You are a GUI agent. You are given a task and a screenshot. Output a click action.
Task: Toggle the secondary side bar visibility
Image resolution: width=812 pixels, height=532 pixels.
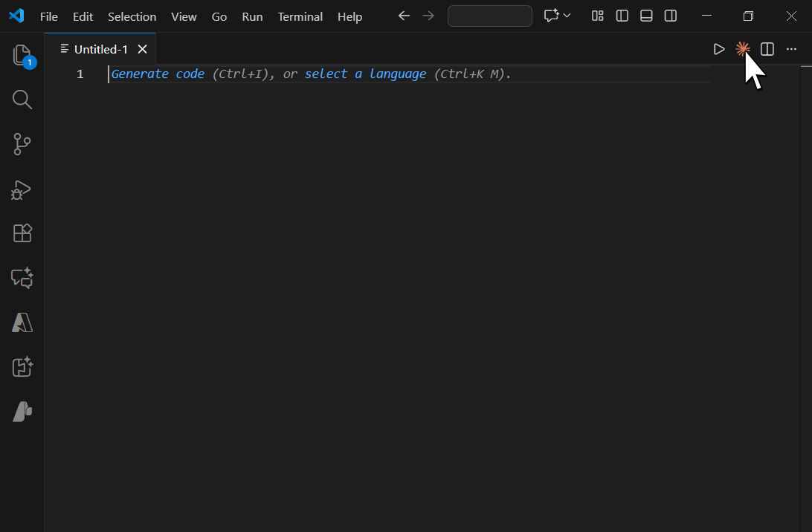click(671, 16)
